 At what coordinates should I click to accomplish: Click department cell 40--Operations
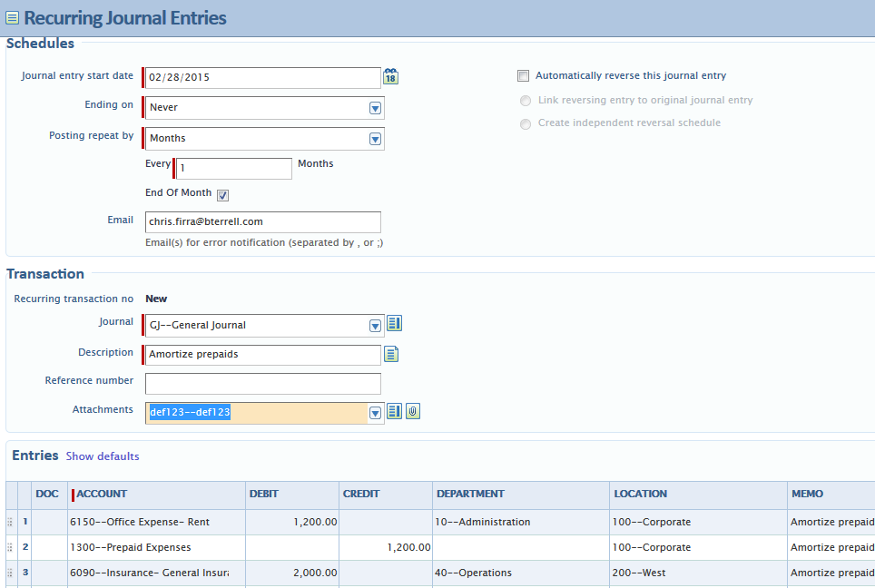521,573
